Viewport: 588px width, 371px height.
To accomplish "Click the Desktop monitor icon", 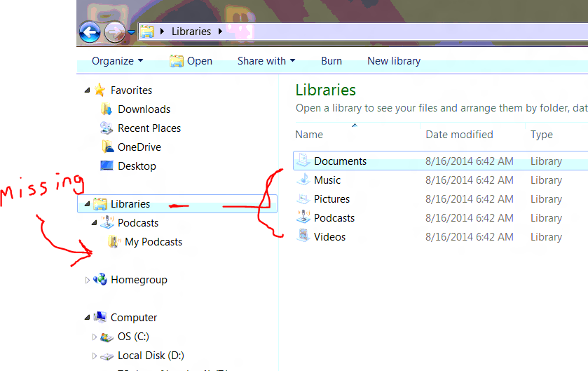I will (x=107, y=166).
